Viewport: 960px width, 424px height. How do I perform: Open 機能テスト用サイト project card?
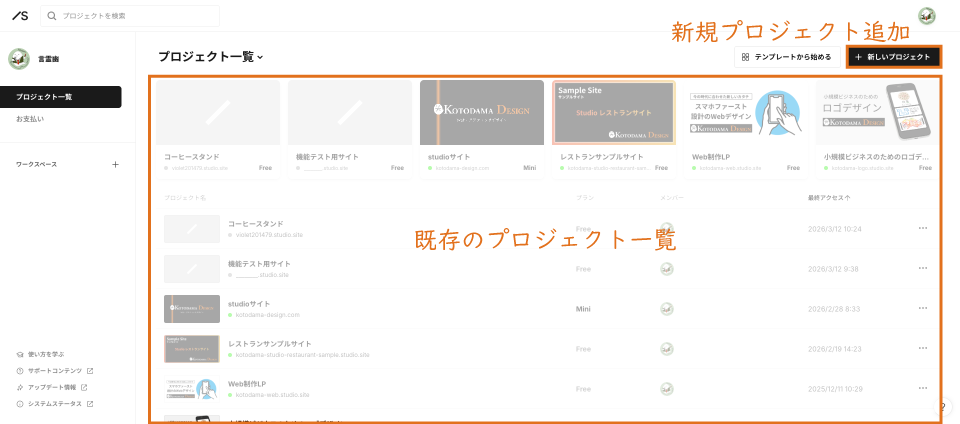[350, 129]
